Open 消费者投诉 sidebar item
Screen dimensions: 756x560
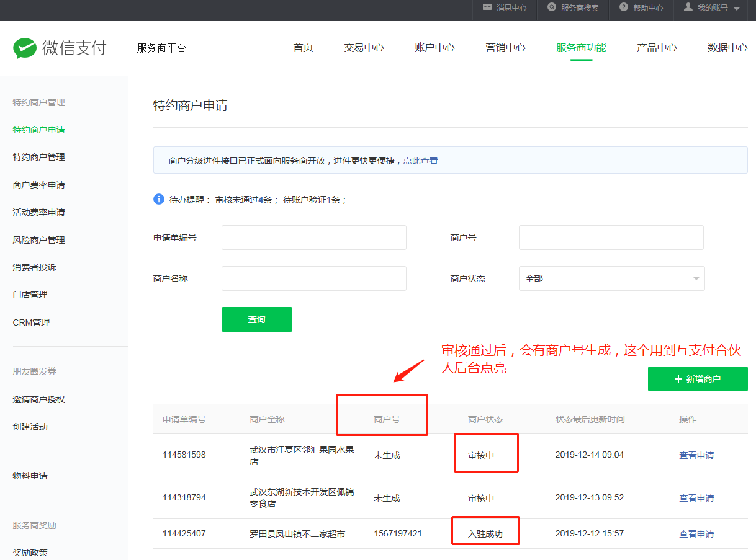[34, 267]
